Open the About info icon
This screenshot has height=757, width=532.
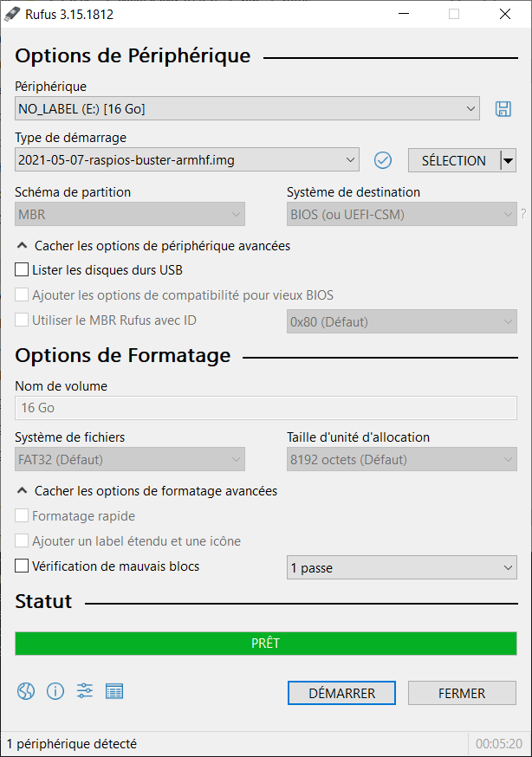click(x=55, y=691)
